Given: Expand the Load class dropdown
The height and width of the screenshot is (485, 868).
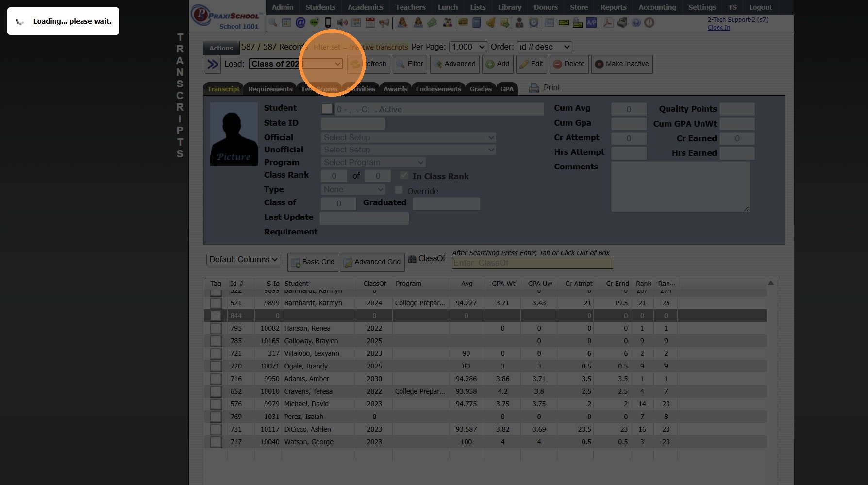Looking at the screenshot, I should [x=296, y=64].
